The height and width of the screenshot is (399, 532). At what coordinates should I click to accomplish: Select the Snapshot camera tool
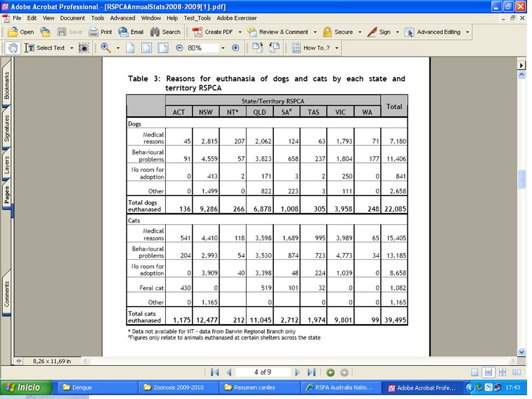[x=84, y=48]
